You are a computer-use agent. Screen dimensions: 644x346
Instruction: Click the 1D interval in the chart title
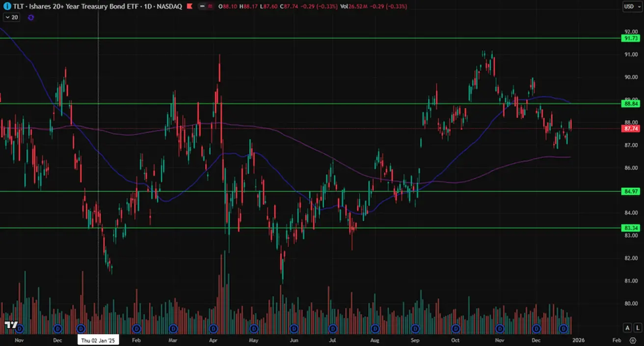(x=148, y=7)
